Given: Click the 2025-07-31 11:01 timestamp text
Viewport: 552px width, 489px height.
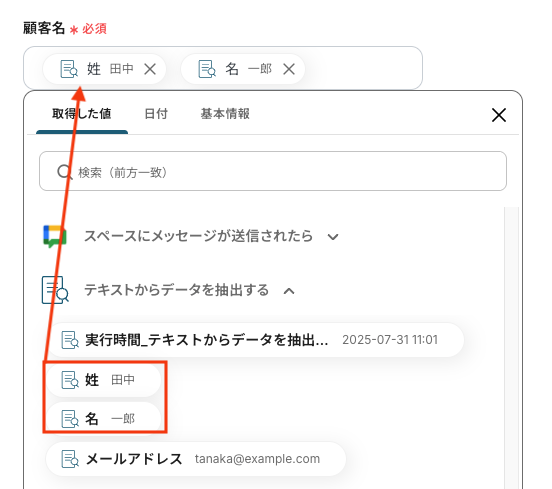Looking at the screenshot, I should coord(390,340).
